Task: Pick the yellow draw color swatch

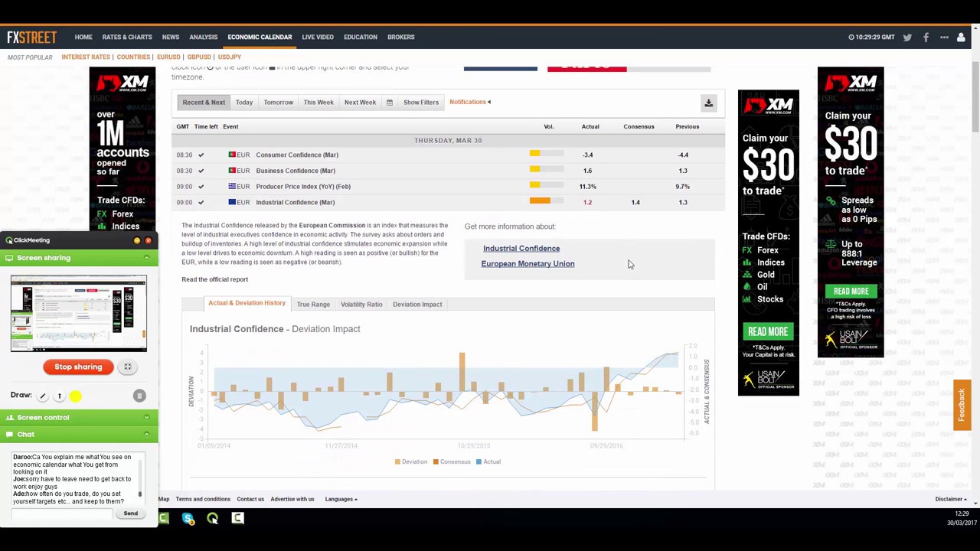Action: coord(75,396)
